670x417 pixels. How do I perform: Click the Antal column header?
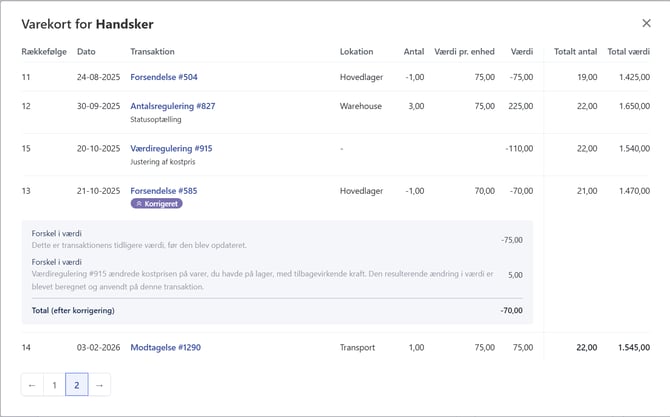pyautogui.click(x=413, y=51)
